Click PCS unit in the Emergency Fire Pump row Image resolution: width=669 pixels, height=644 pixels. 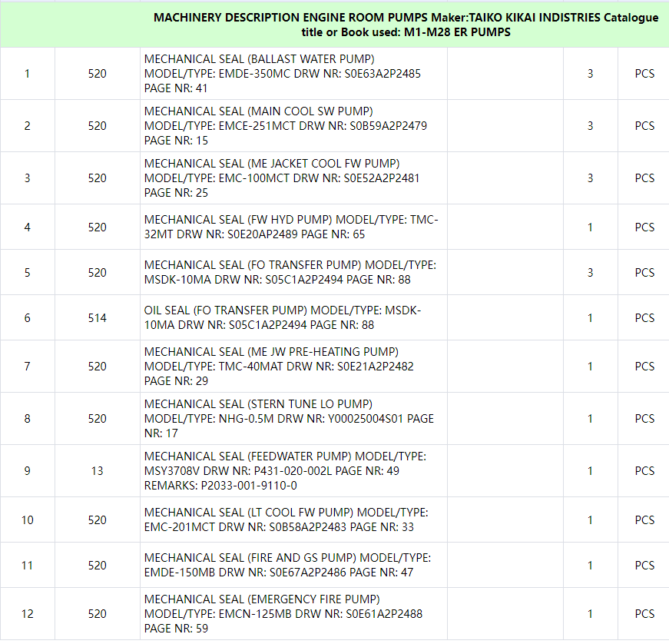tap(644, 614)
